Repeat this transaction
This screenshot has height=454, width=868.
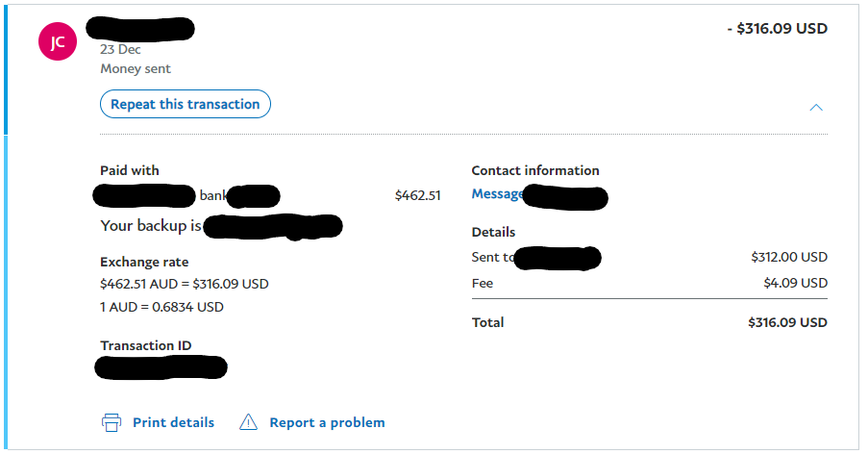click(x=186, y=104)
